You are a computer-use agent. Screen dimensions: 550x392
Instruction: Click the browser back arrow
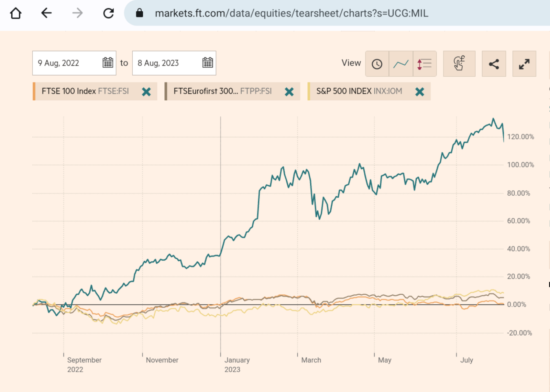46,13
